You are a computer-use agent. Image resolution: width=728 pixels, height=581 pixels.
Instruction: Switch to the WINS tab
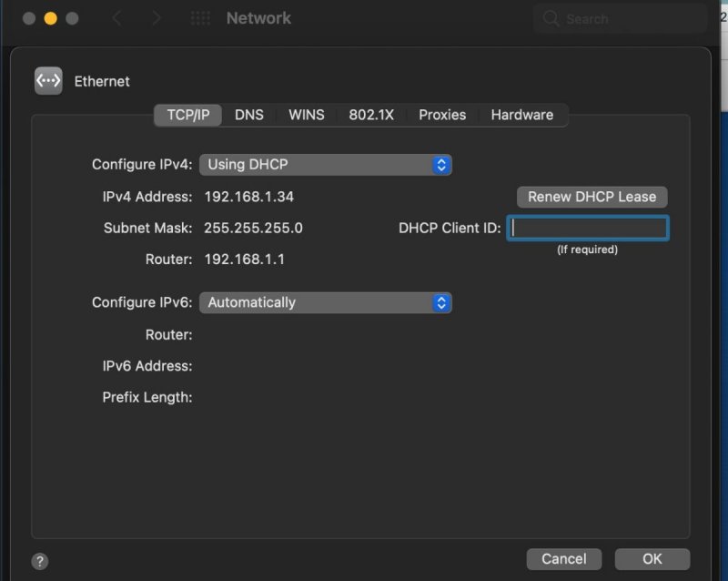(307, 115)
